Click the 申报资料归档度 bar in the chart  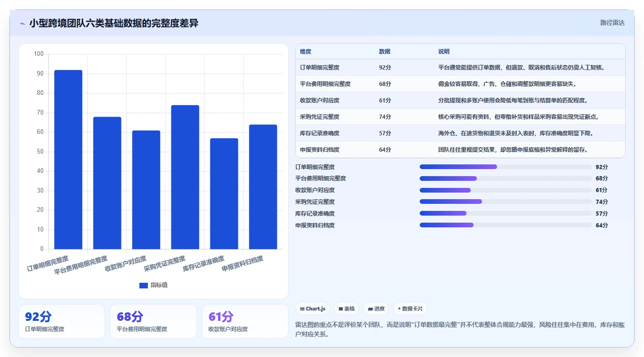263,187
